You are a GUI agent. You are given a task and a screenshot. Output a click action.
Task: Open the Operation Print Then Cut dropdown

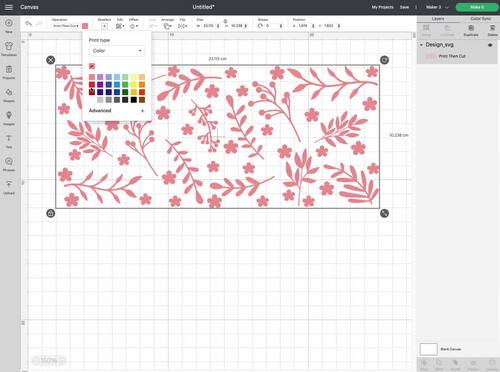(x=66, y=26)
